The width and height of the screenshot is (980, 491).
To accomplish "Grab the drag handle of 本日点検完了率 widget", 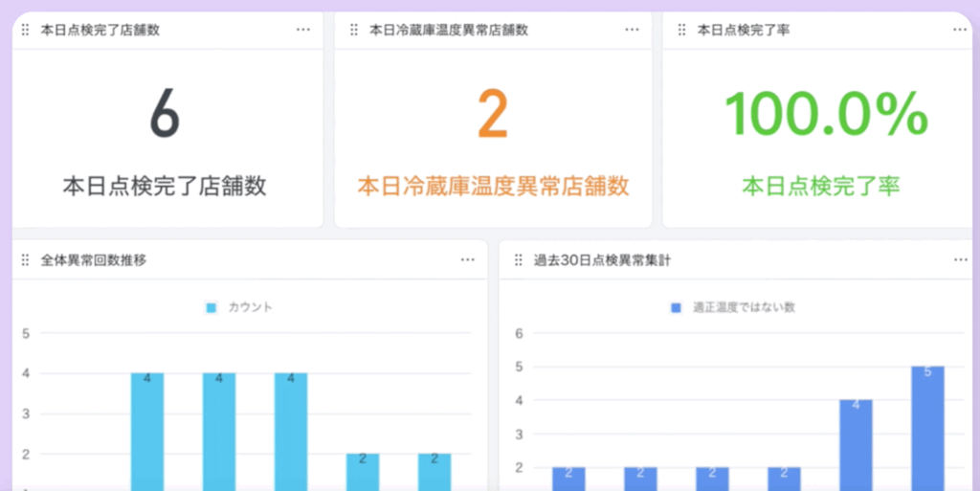I will (x=681, y=30).
